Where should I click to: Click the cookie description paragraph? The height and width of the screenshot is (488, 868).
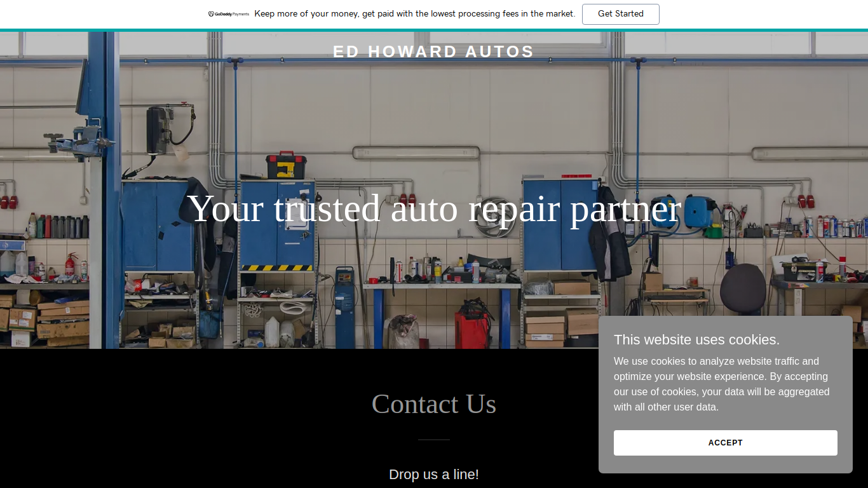point(722,384)
